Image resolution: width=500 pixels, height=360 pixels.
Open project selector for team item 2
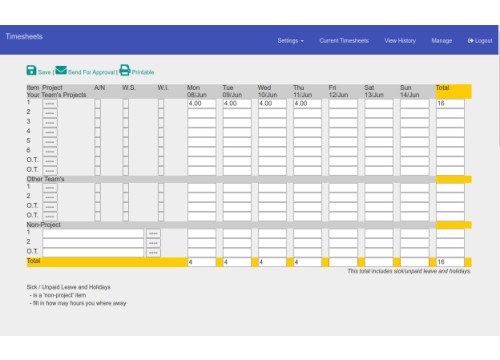[50, 113]
